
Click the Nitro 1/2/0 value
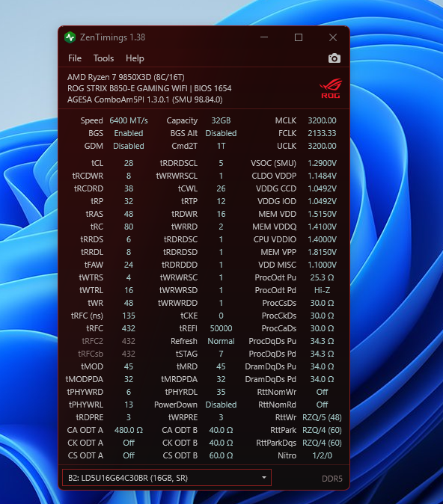[x=322, y=455]
